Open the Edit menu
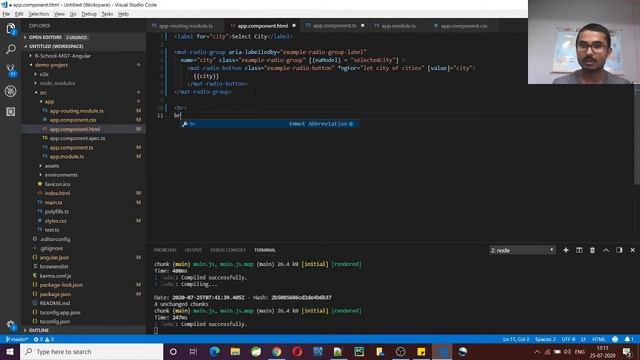 tap(19, 14)
